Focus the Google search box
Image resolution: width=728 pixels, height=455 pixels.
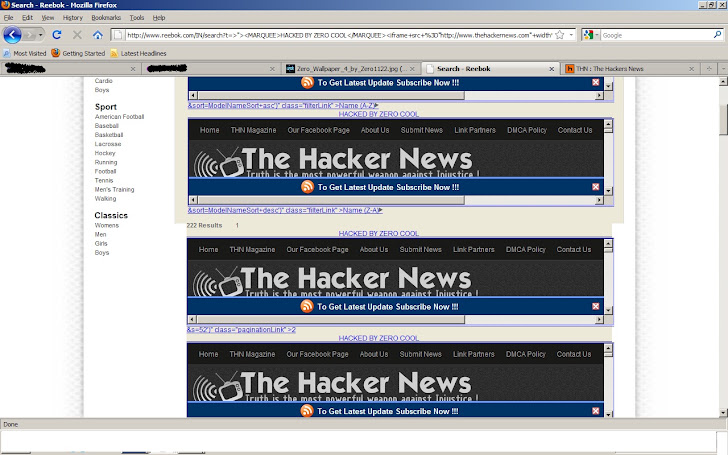656,35
